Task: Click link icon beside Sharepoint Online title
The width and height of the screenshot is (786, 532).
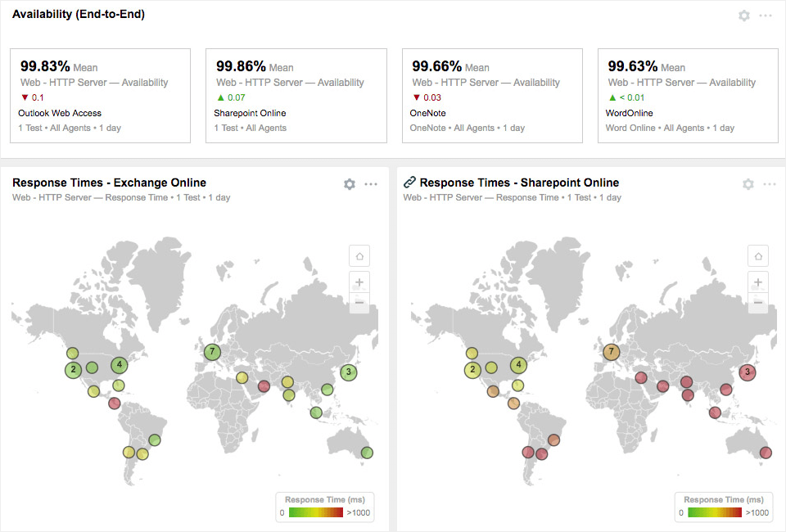Action: [409, 183]
